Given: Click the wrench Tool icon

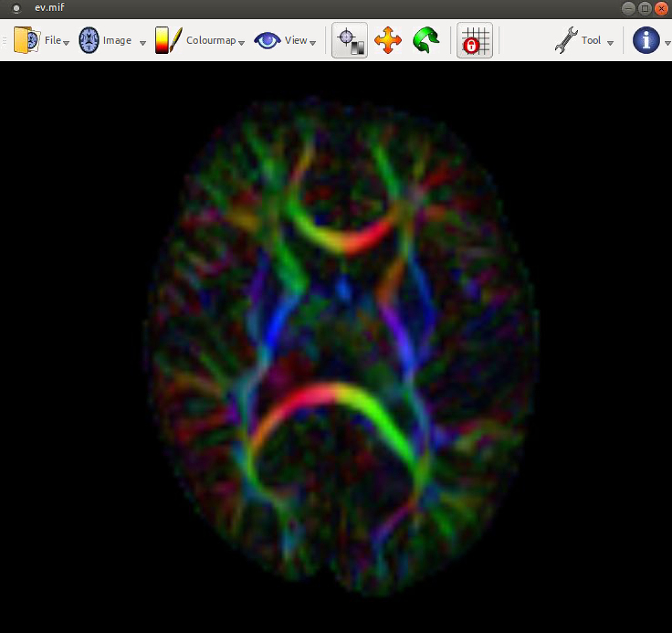Looking at the screenshot, I should click(566, 39).
